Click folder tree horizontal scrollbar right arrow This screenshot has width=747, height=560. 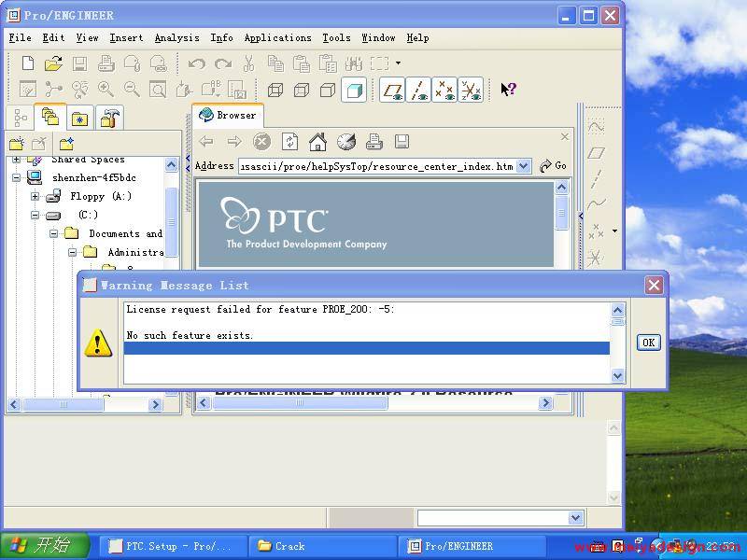point(155,405)
